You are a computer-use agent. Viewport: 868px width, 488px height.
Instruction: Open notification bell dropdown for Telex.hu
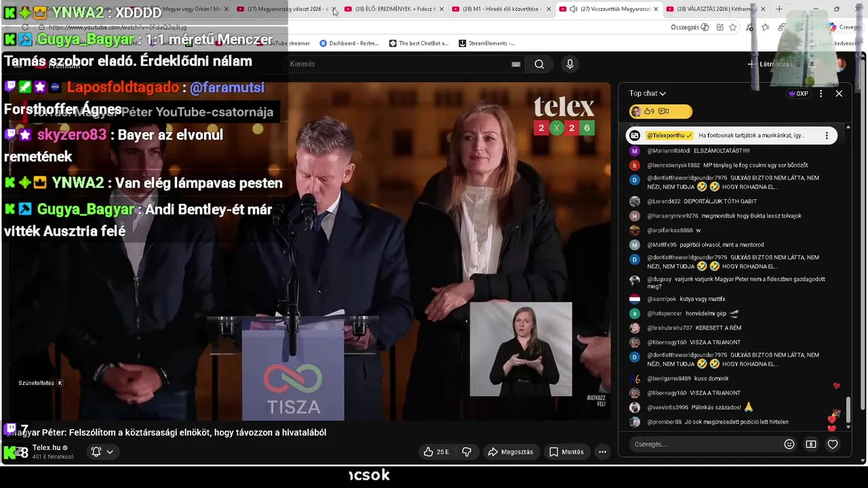[102, 451]
